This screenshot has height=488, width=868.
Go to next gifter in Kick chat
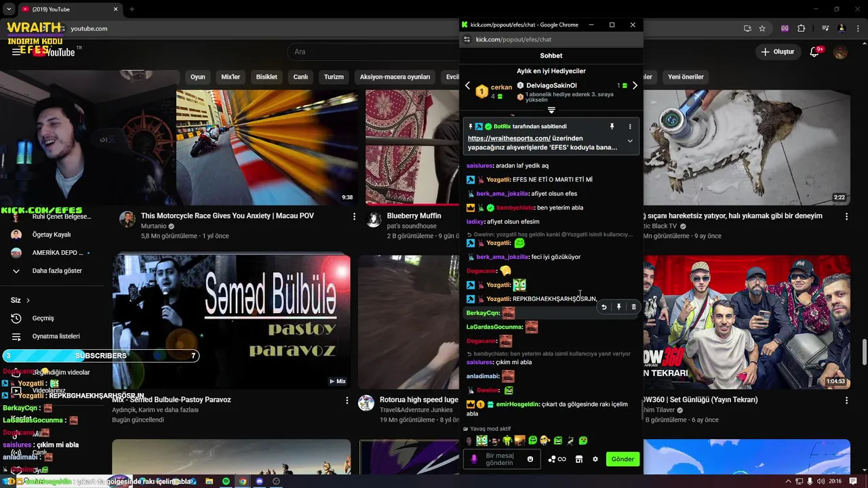pyautogui.click(x=635, y=86)
